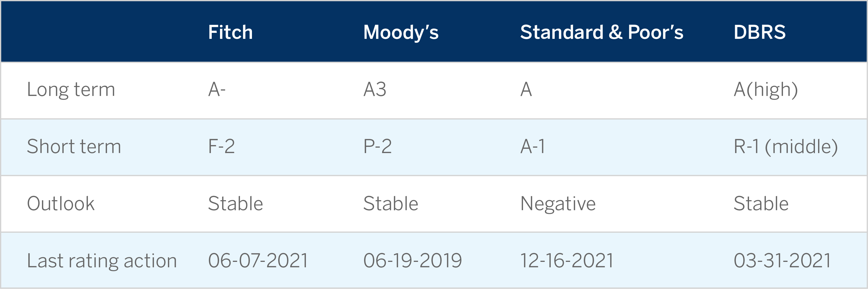Click the Long term row label
Screen dimensions: 868x289
71,90
